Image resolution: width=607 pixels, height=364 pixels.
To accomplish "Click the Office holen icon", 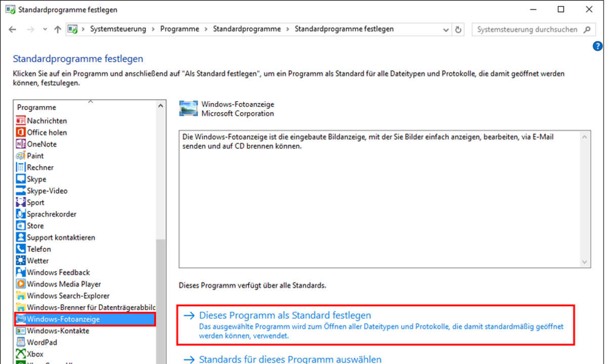I will tap(21, 132).
